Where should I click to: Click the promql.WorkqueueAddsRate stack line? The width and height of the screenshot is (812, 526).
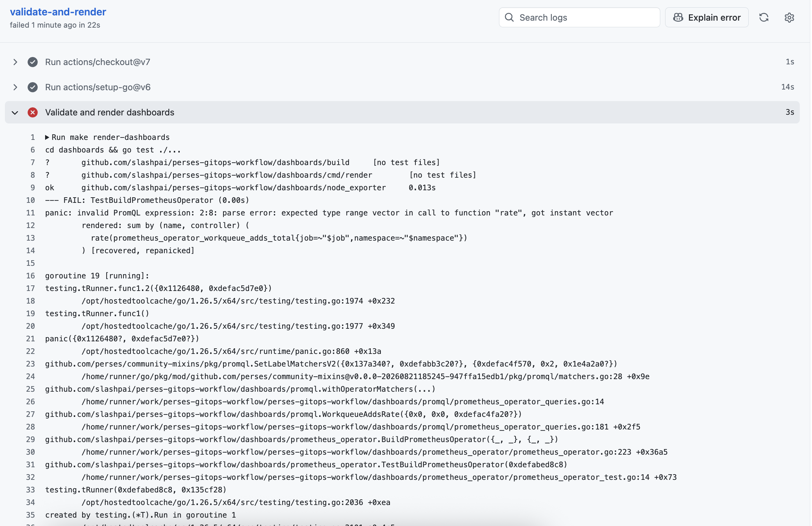point(283,414)
